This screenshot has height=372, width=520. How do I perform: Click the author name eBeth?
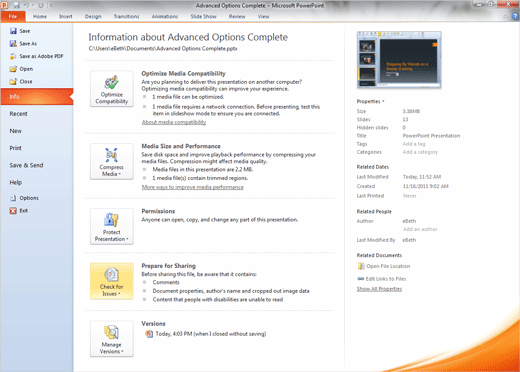tap(409, 221)
